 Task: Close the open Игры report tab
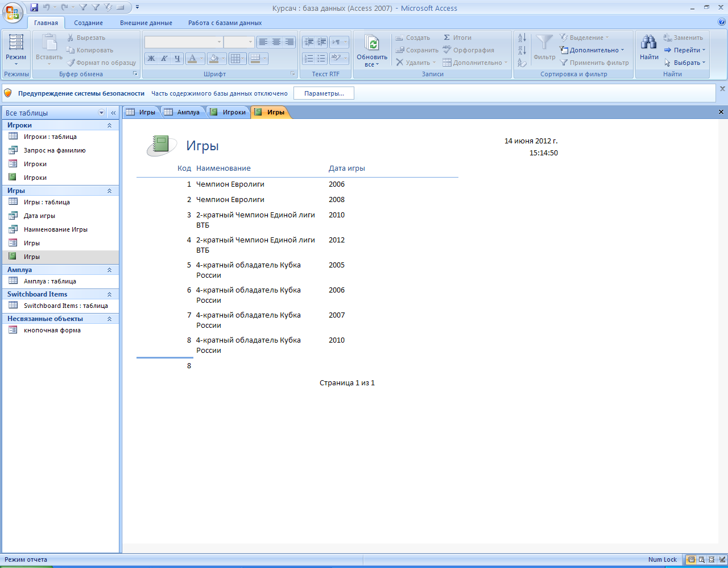click(x=721, y=112)
